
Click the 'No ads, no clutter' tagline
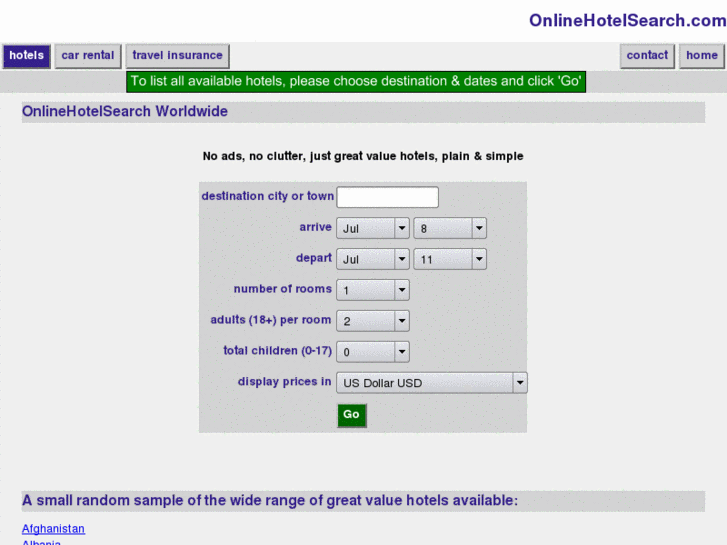pyautogui.click(x=363, y=156)
